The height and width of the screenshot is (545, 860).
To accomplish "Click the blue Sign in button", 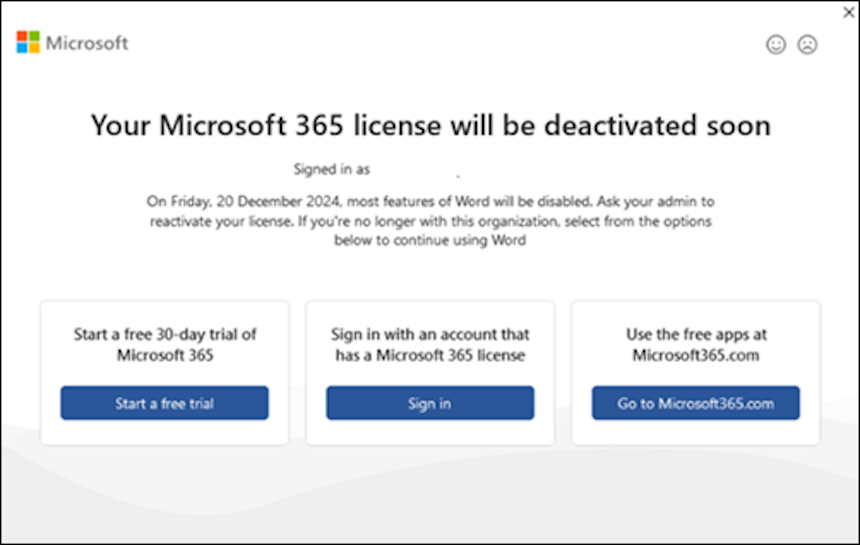I will 430,403.
